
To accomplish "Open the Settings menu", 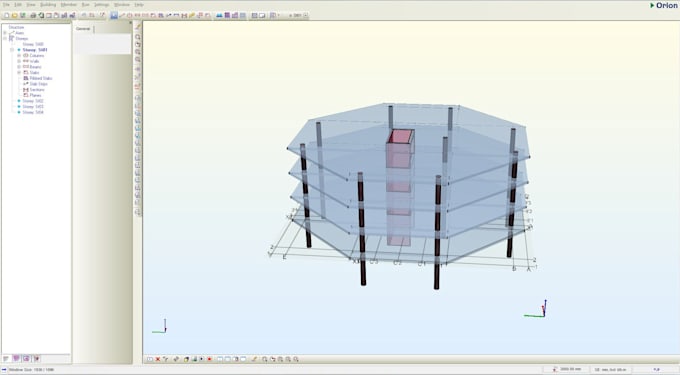I will (101, 4).
